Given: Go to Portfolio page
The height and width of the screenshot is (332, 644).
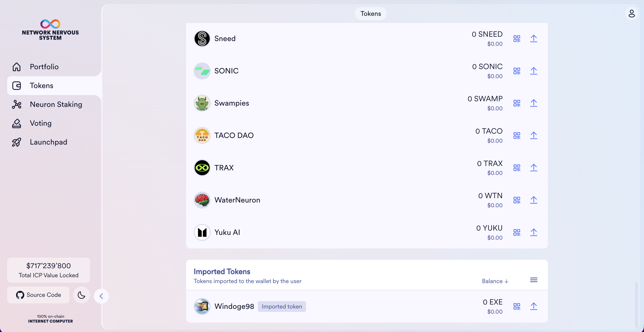Looking at the screenshot, I should (x=44, y=67).
